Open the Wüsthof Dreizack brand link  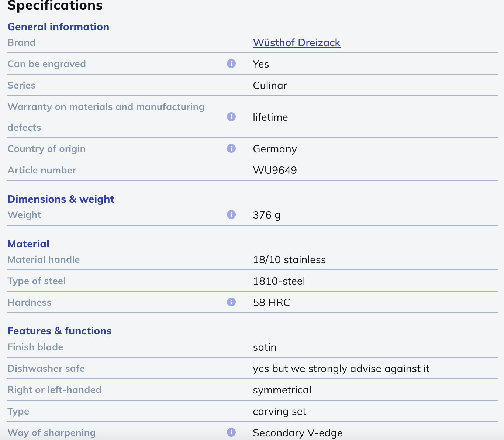tap(297, 42)
